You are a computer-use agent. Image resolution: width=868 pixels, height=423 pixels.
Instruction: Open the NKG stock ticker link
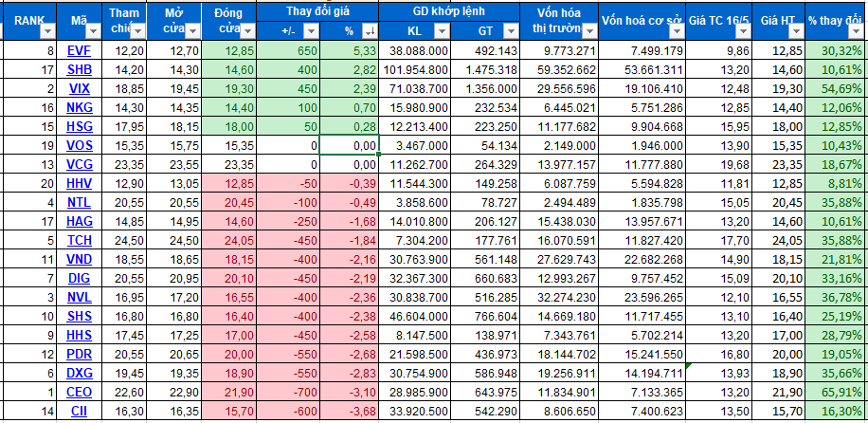[x=80, y=107]
